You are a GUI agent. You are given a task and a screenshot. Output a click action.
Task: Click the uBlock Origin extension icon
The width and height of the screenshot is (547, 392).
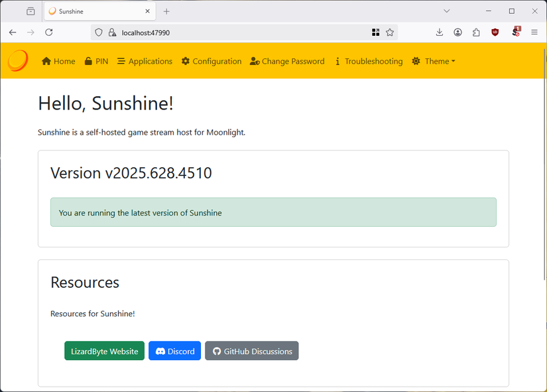495,32
